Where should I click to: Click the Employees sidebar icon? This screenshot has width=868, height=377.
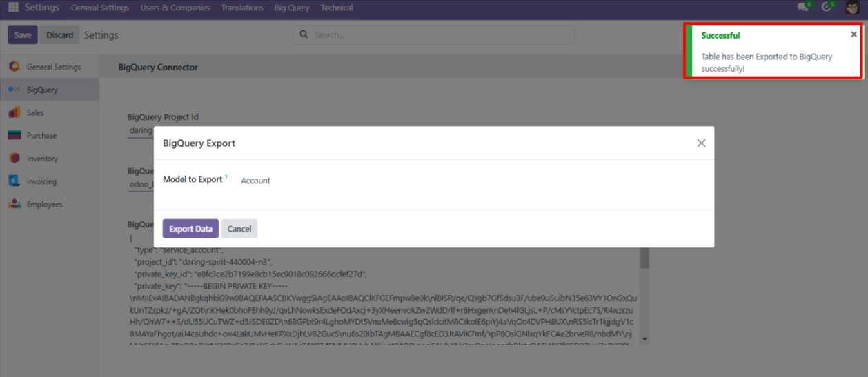14,204
